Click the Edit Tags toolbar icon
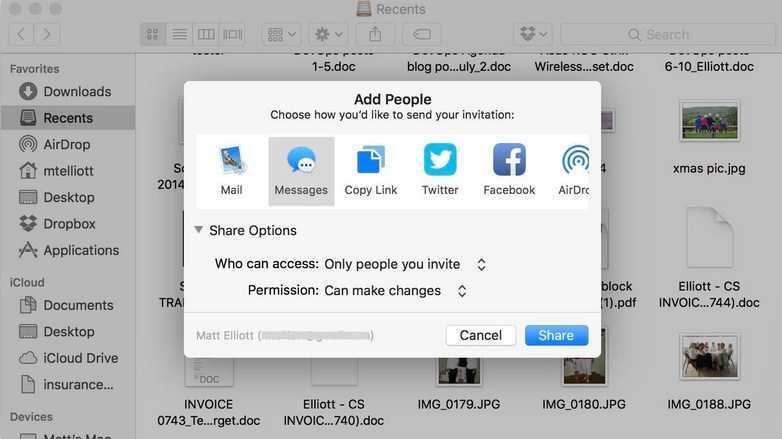Image resolution: width=782 pixels, height=439 pixels. point(421,34)
